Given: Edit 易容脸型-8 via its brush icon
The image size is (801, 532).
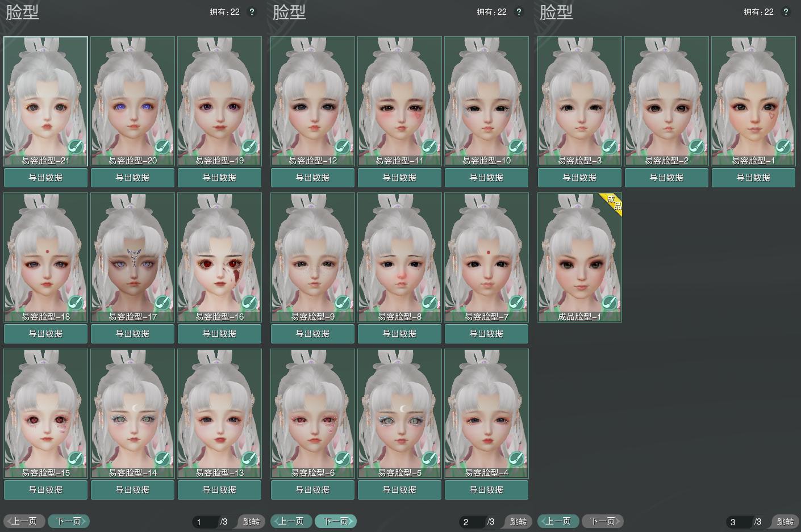Looking at the screenshot, I should 429,303.
